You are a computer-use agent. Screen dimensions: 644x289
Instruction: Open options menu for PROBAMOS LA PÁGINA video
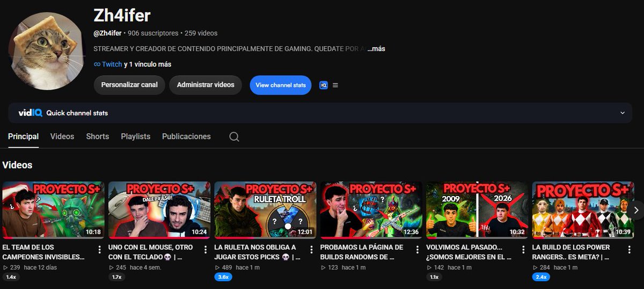click(418, 249)
